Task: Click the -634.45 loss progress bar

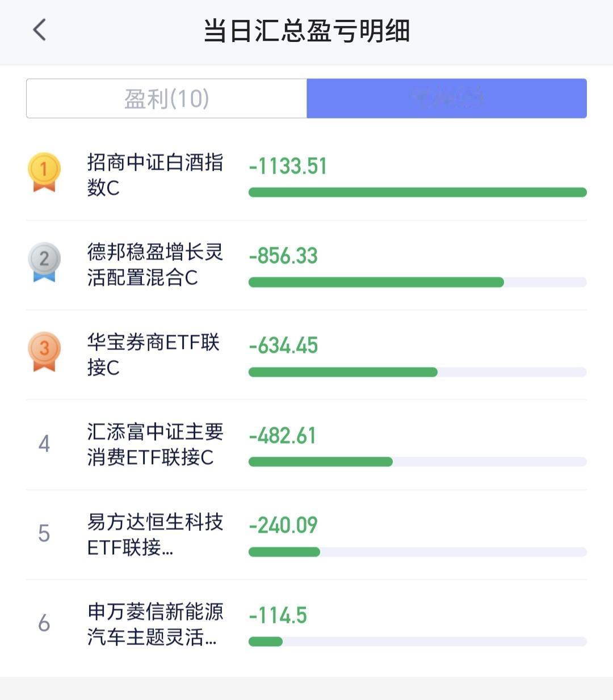Action: (418, 372)
